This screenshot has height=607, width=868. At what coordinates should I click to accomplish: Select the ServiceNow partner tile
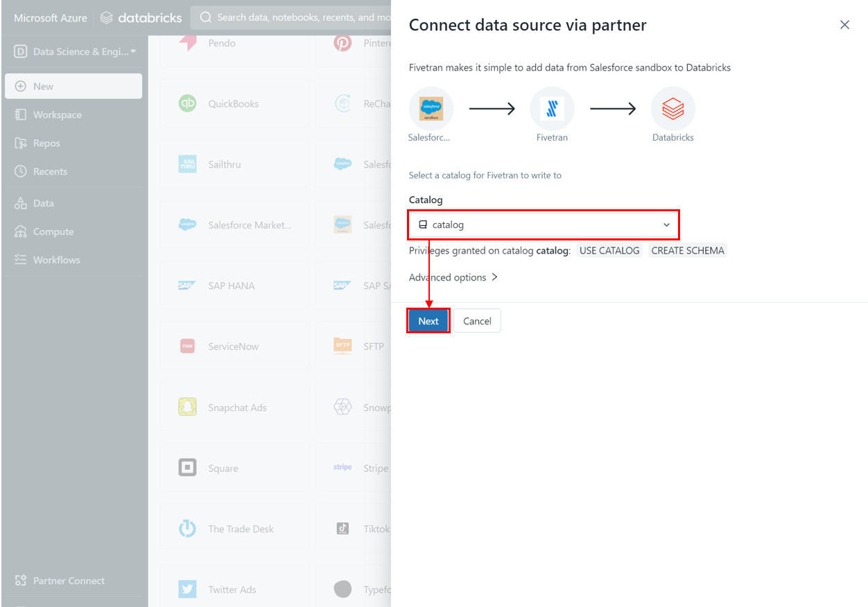234,346
